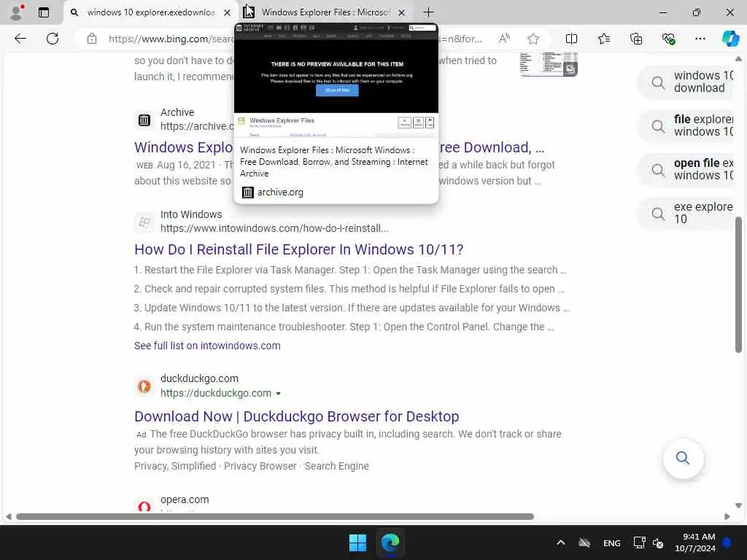
Task: Click the Opera favicon
Action: tap(144, 506)
